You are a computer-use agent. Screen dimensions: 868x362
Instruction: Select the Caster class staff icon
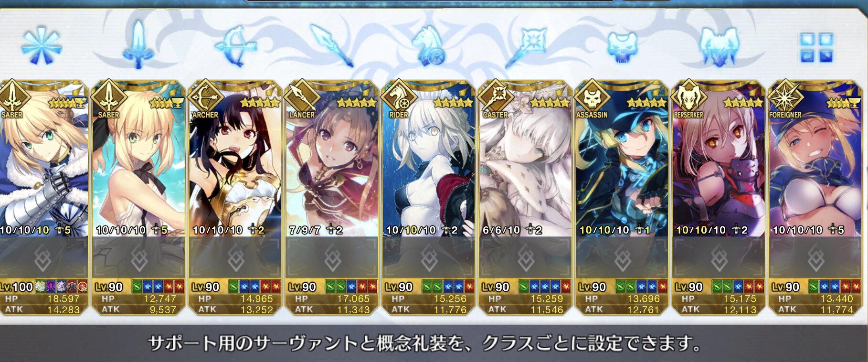click(x=526, y=47)
